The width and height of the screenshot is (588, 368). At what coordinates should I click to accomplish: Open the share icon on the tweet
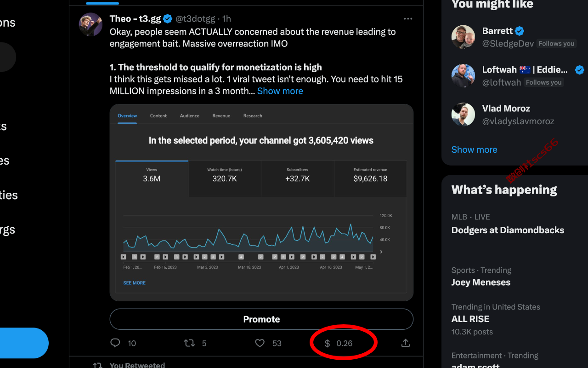point(406,343)
